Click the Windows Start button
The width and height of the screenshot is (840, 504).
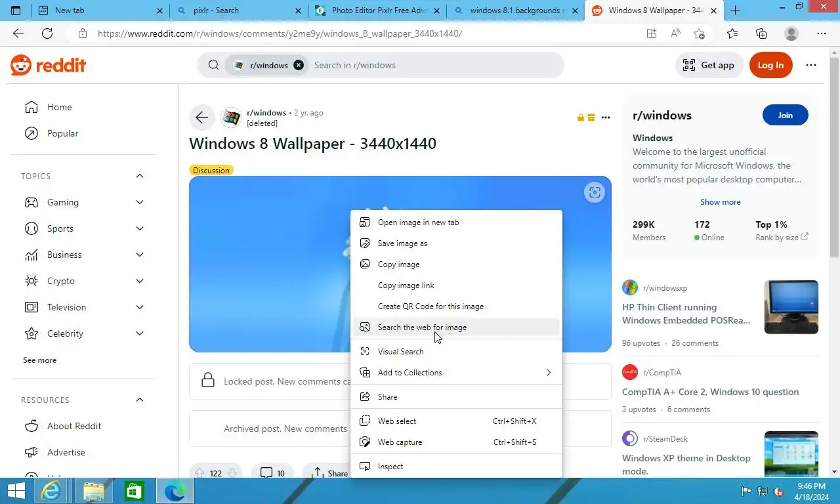click(16, 491)
